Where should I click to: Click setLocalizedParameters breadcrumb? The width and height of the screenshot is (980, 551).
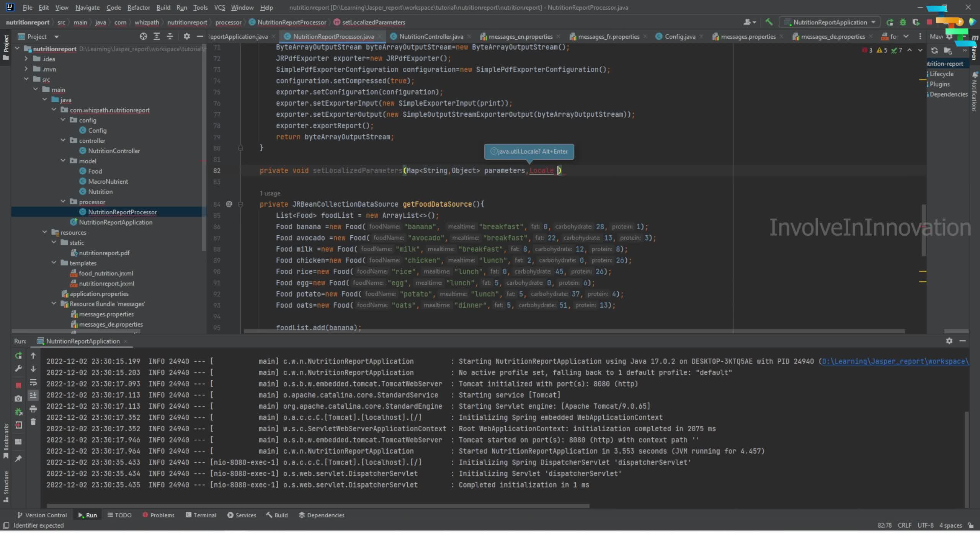[373, 22]
